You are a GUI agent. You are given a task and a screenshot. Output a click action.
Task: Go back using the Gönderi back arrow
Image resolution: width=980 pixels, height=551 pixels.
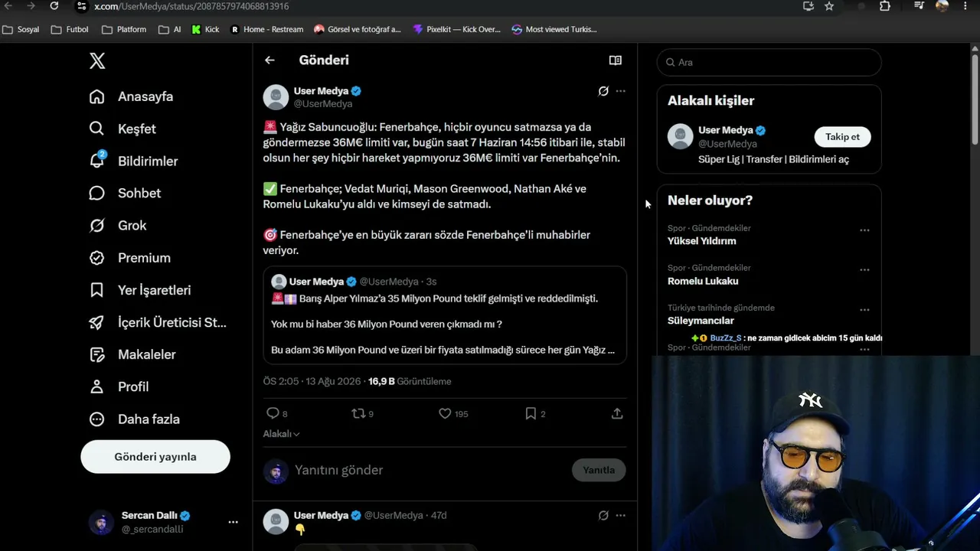click(269, 60)
